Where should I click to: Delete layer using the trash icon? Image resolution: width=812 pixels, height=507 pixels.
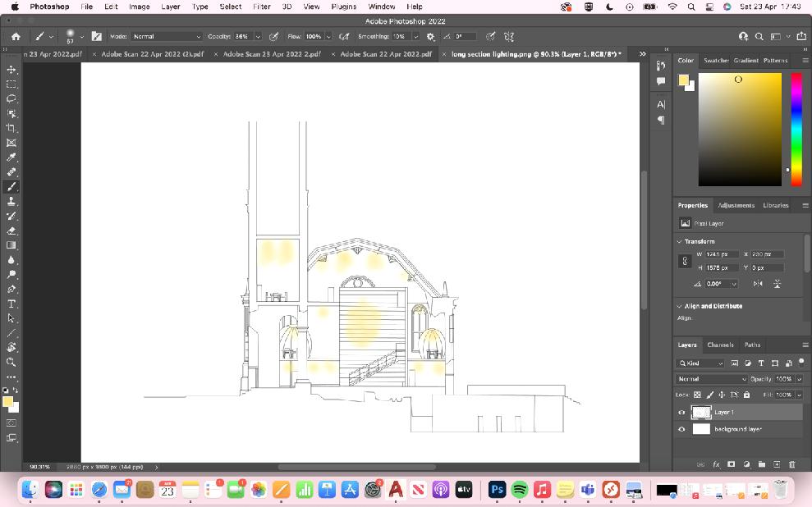[791, 464]
